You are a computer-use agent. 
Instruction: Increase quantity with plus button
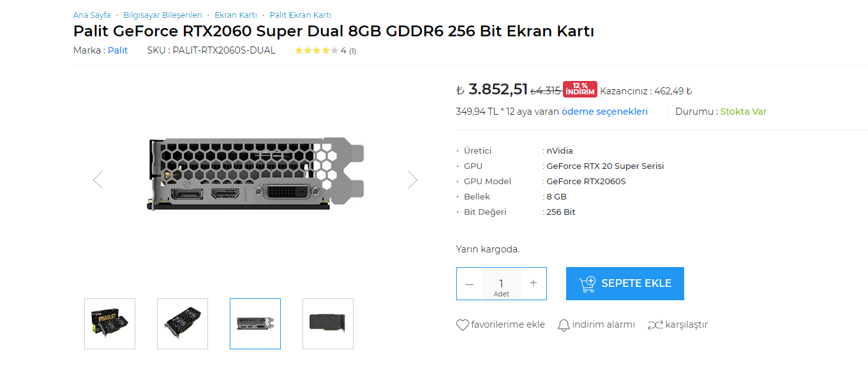pos(534,284)
